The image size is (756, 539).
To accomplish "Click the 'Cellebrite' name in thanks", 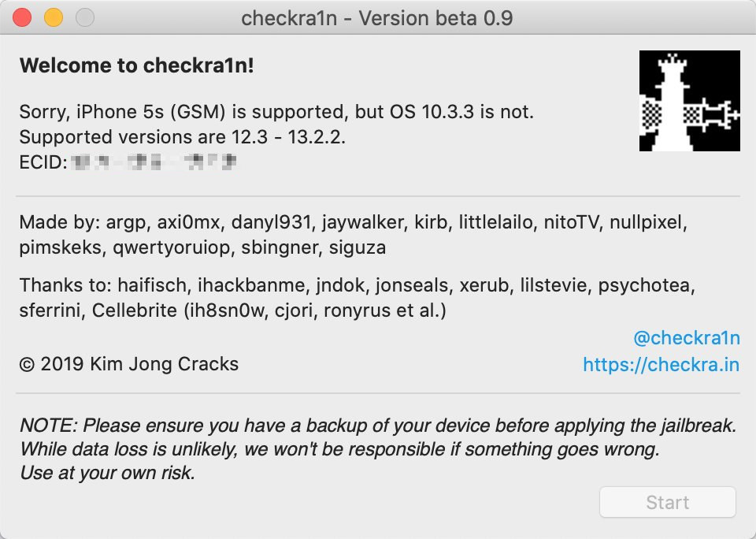I will 134,310.
